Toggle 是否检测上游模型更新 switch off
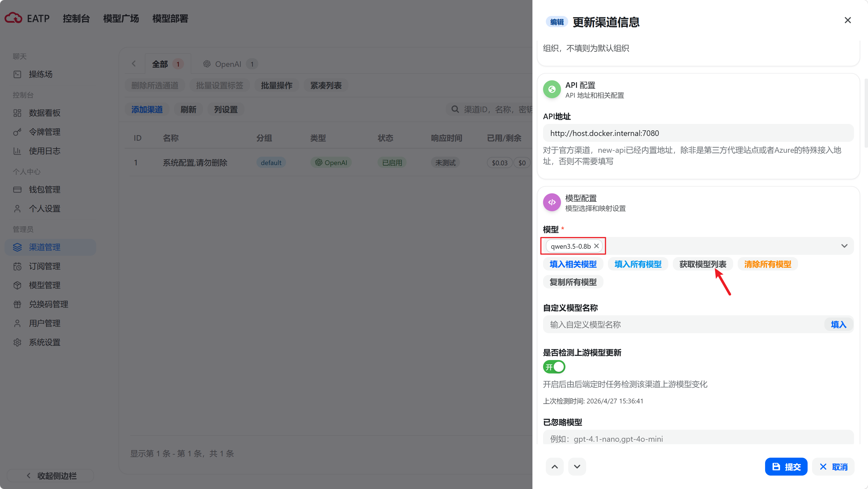Image resolution: width=868 pixels, height=489 pixels. (x=554, y=367)
